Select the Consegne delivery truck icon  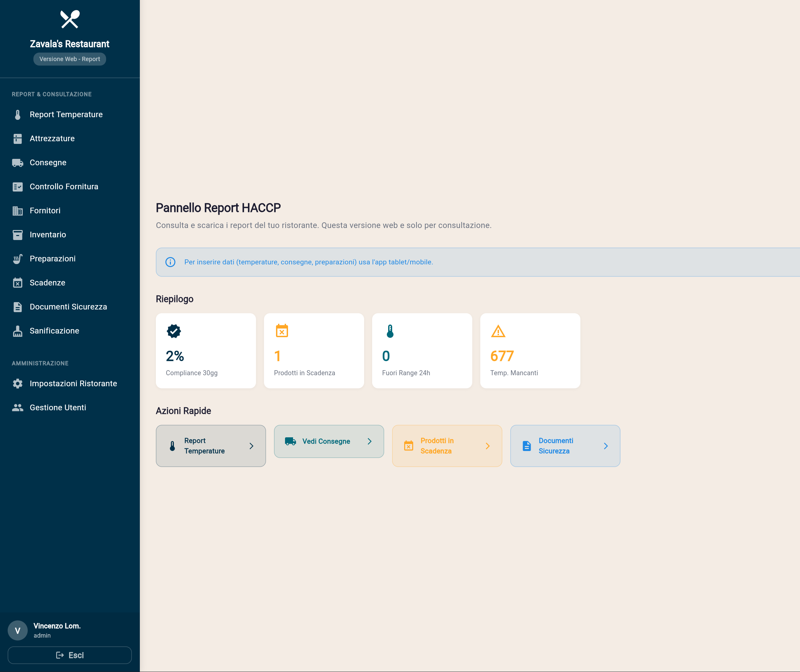pos(18,162)
